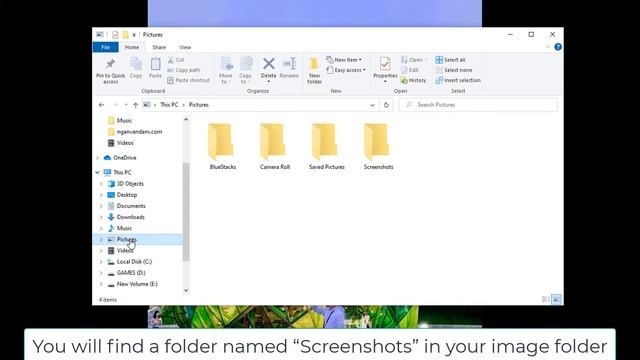
Task: Switch to the View ribbon tab
Action: (185, 47)
